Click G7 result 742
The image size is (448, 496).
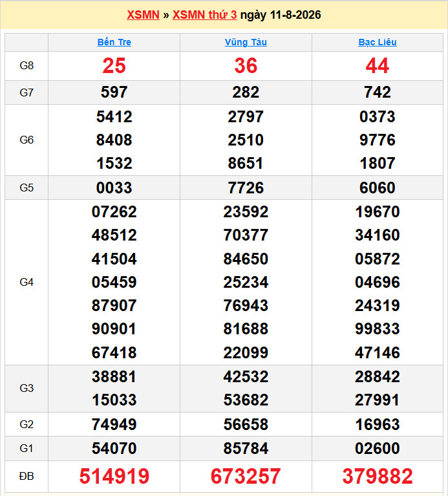tap(377, 92)
